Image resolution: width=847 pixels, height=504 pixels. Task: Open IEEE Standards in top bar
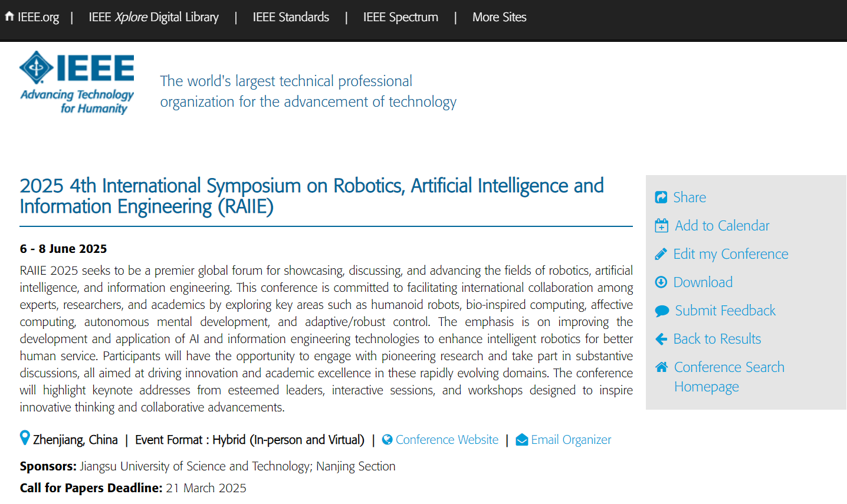(291, 17)
